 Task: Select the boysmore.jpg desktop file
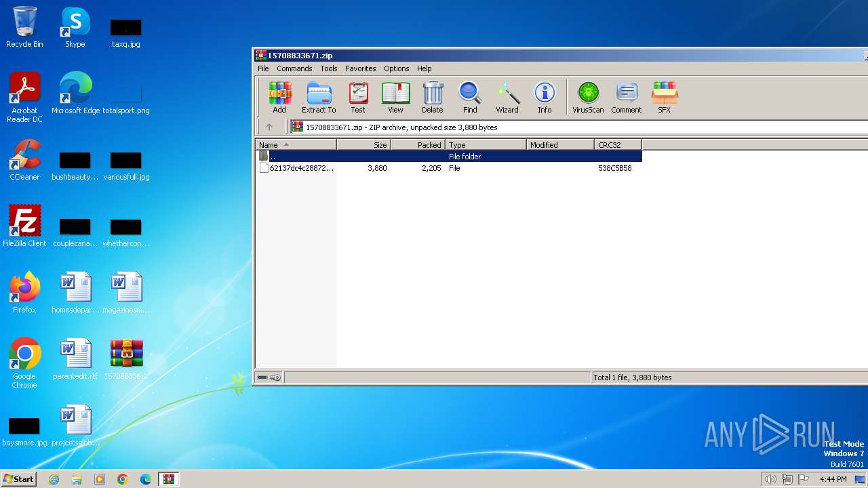click(24, 431)
